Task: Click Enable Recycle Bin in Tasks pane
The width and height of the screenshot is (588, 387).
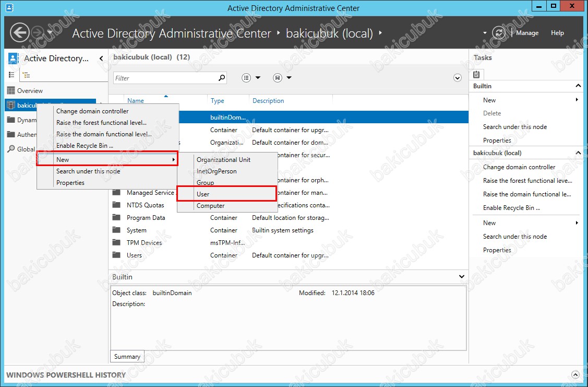Action: (511, 207)
